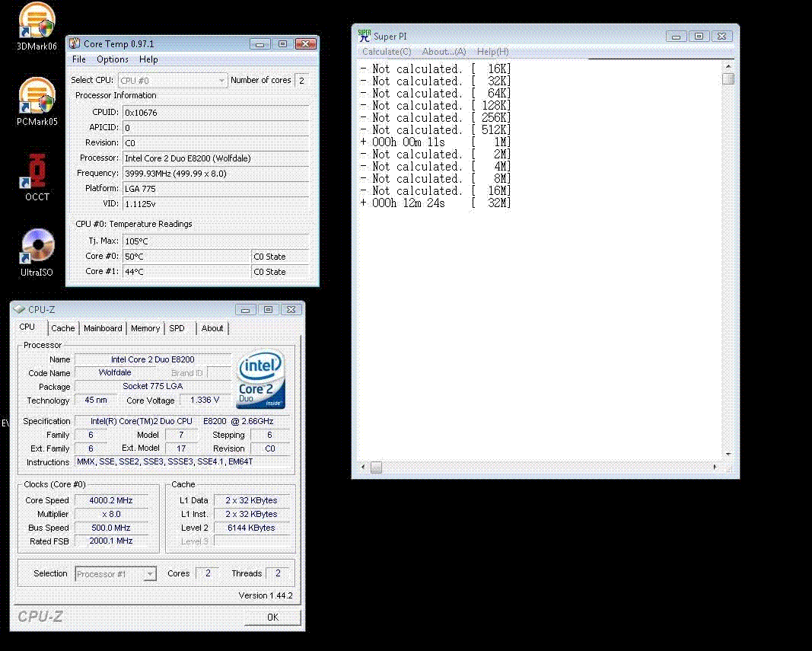Click the Super PI scroll up arrow
Viewport: 812px width, 651px height.
tap(728, 66)
